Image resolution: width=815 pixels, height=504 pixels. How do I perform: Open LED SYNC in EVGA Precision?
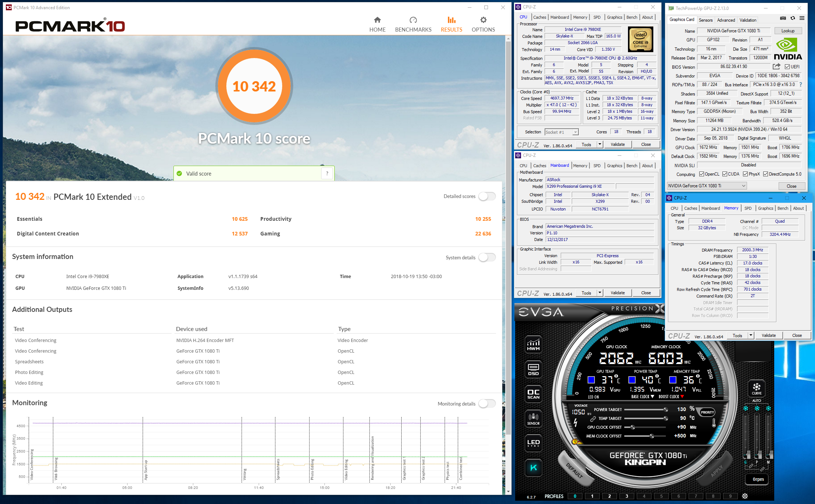click(x=533, y=443)
